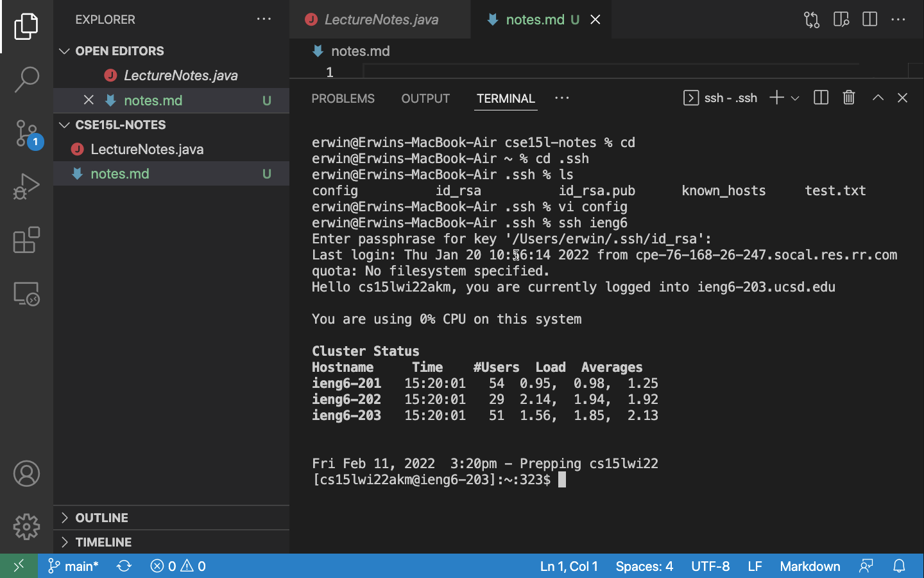Kill the terminal with trash icon
This screenshot has width=924, height=578.
pos(849,98)
